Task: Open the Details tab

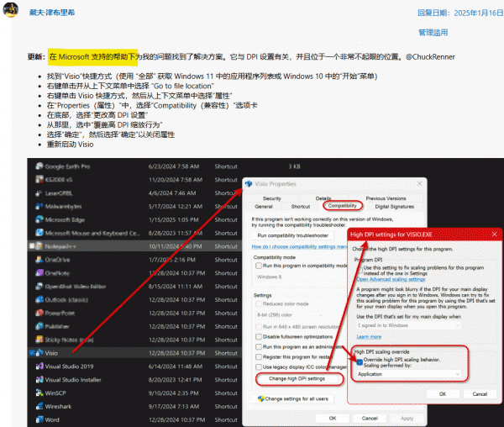Action: click(x=323, y=198)
